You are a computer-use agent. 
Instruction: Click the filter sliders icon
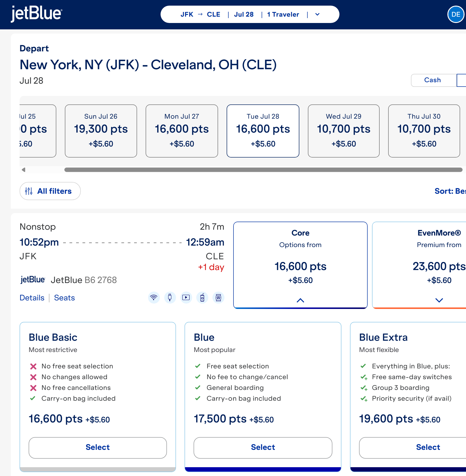point(29,191)
